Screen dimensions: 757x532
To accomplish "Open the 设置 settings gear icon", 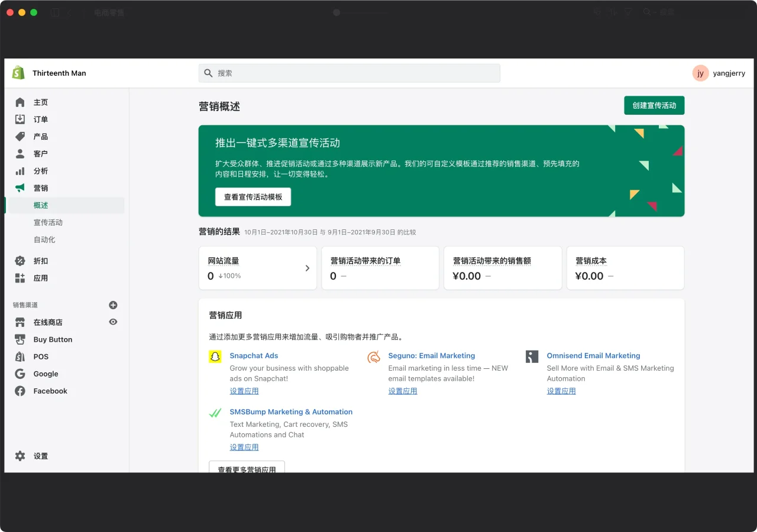I will click(20, 456).
